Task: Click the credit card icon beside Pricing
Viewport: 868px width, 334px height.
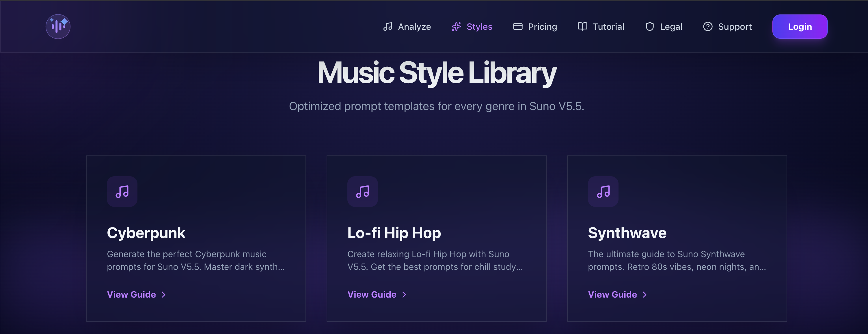Action: [517, 26]
